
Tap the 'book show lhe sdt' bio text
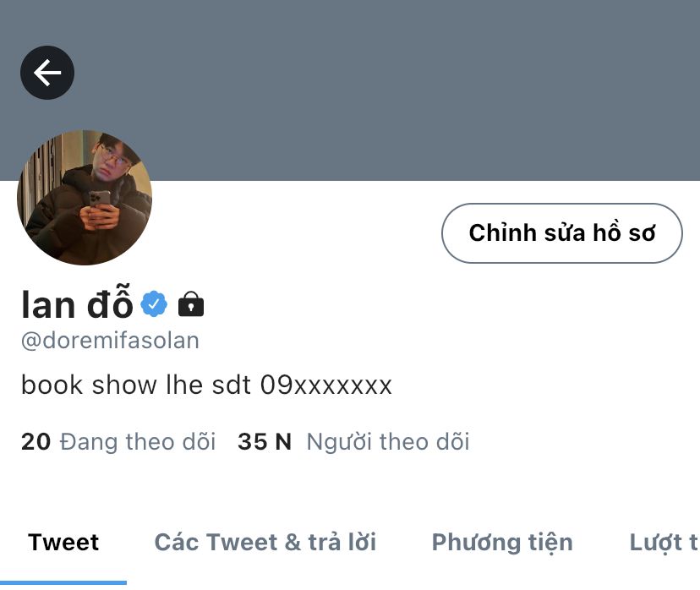click(136, 385)
